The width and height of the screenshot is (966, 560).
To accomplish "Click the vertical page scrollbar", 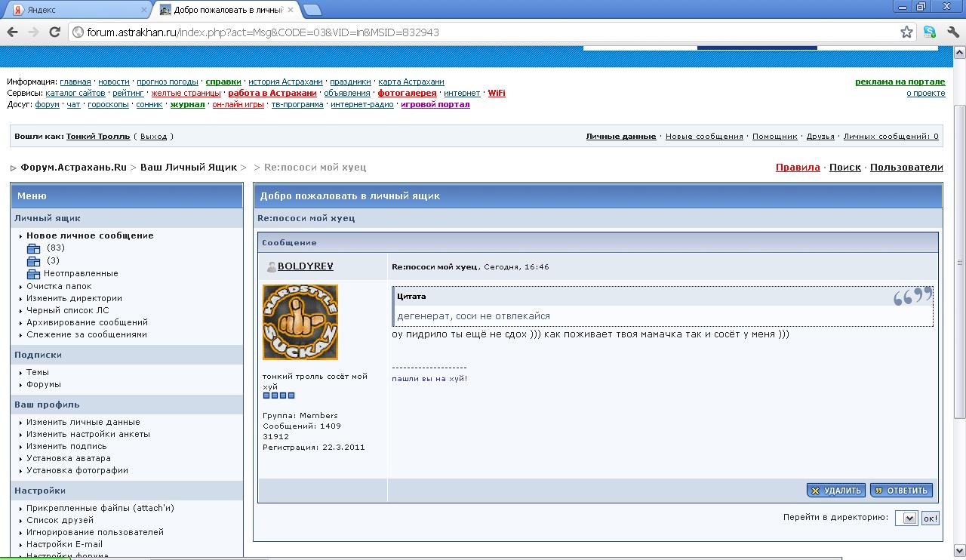I will point(960,262).
